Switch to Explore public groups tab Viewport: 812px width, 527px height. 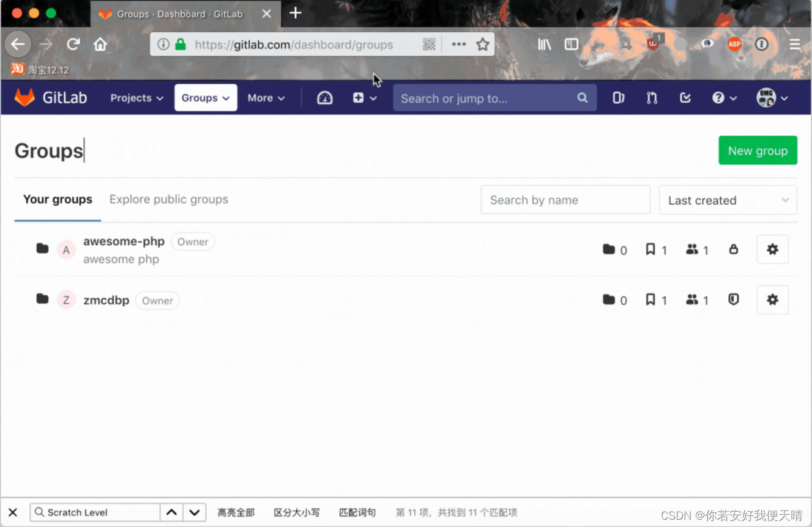[168, 199]
